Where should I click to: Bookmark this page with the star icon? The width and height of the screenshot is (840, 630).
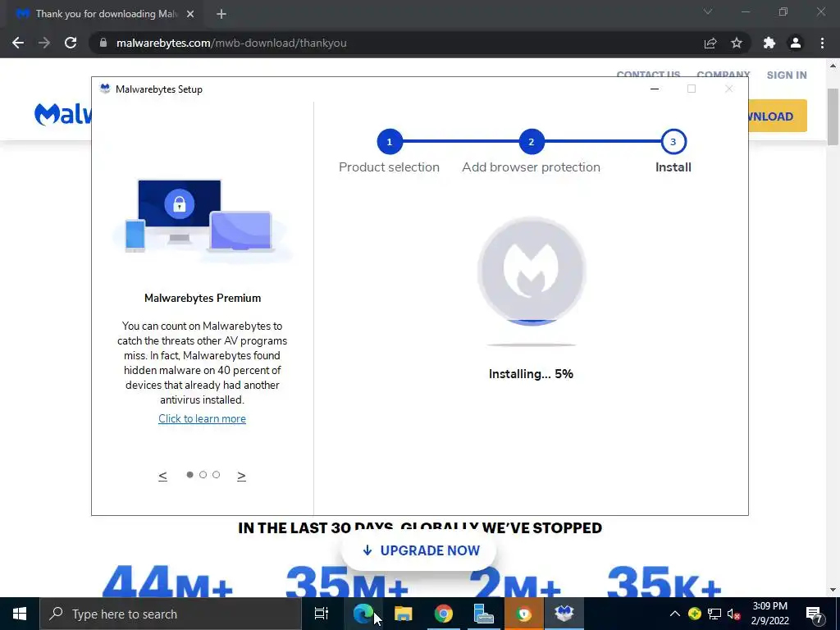pos(737,43)
